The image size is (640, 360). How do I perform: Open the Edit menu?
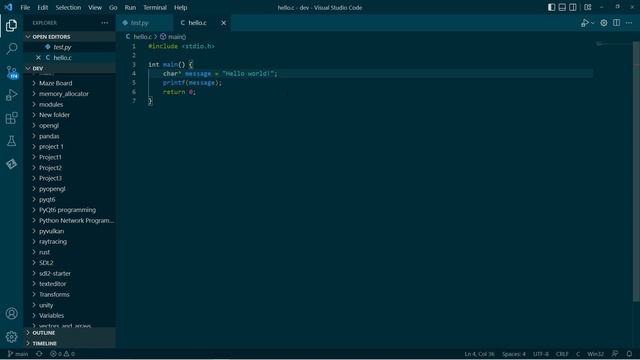click(x=42, y=7)
